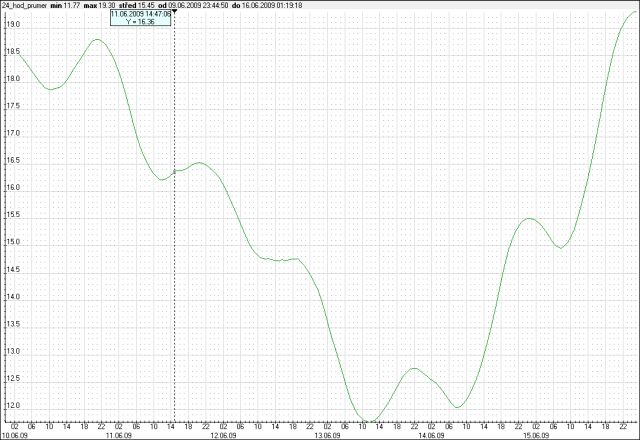Viewport: 640px width, 440px height.
Task: Click the vertical dashed cursor line
Action: point(175,250)
